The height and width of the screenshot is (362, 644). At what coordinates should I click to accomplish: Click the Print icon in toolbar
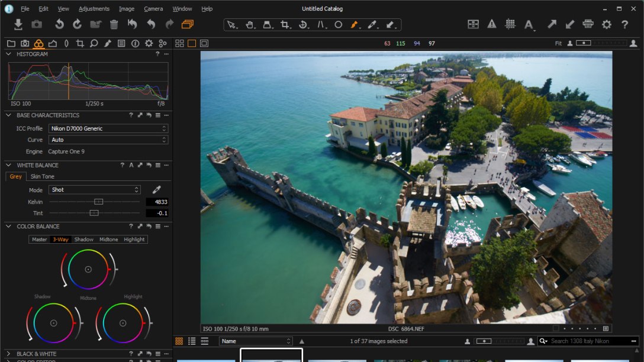[x=588, y=24]
